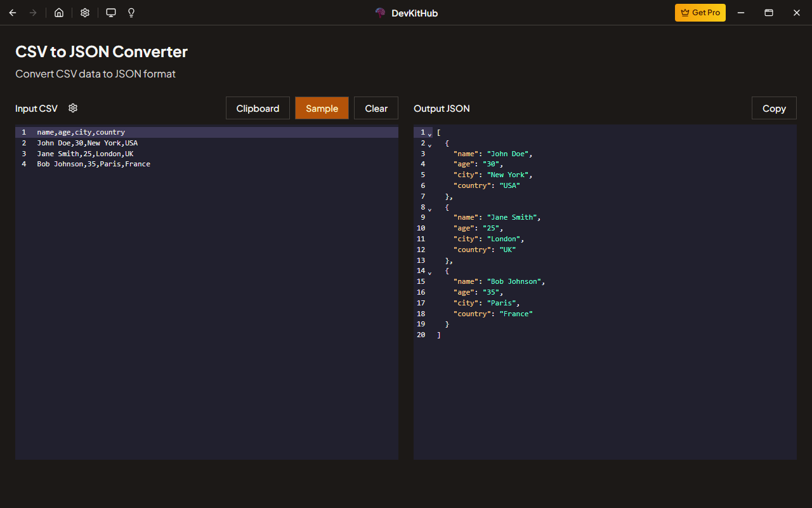This screenshot has width=812, height=508.
Task: Click "France" value in JSON output
Action: [516, 314]
